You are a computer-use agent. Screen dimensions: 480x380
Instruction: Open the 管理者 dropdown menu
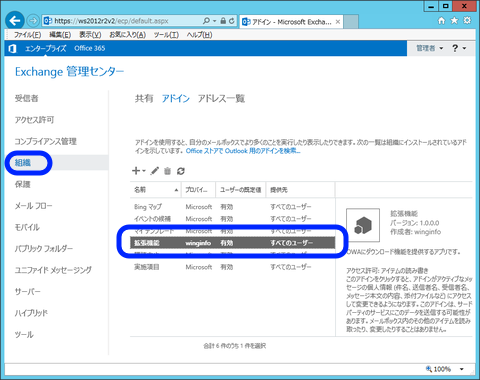(429, 48)
